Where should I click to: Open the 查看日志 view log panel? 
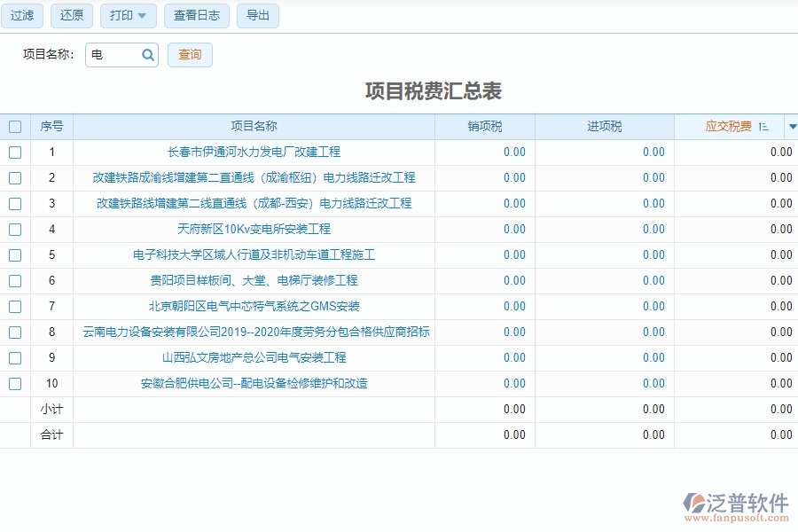pyautogui.click(x=196, y=15)
